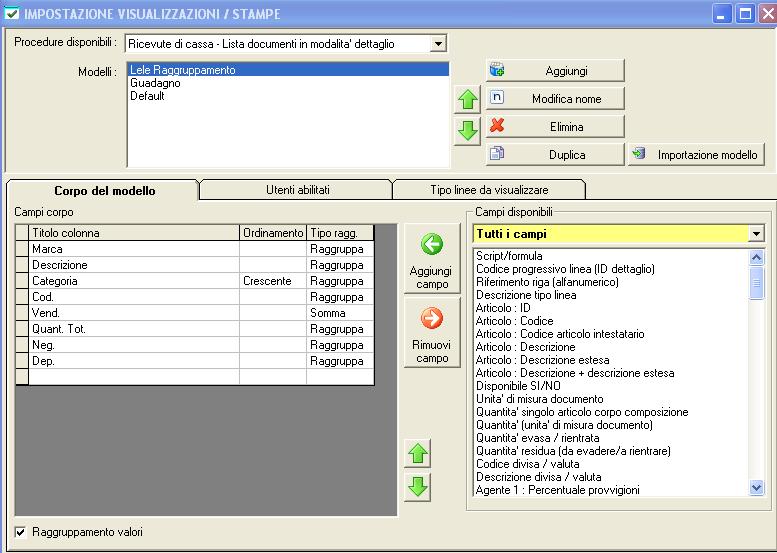The image size is (777, 553).
Task: Click the window title bar check icon
Action: (11, 13)
